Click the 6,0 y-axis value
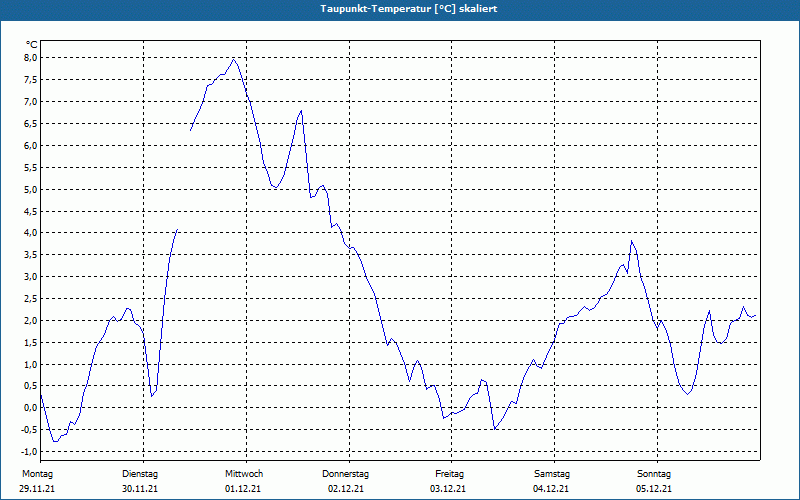 pyautogui.click(x=31, y=145)
